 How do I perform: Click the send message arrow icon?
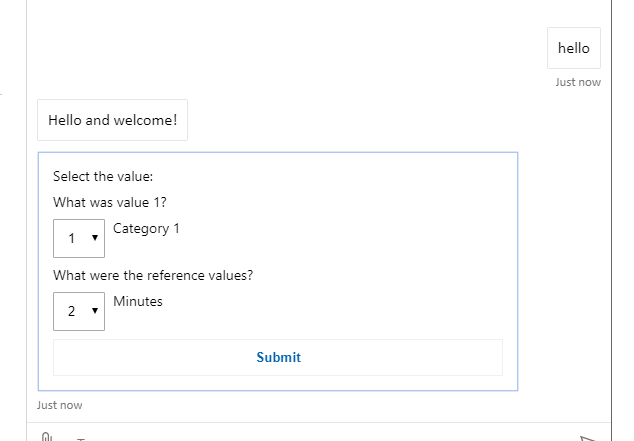click(588, 437)
